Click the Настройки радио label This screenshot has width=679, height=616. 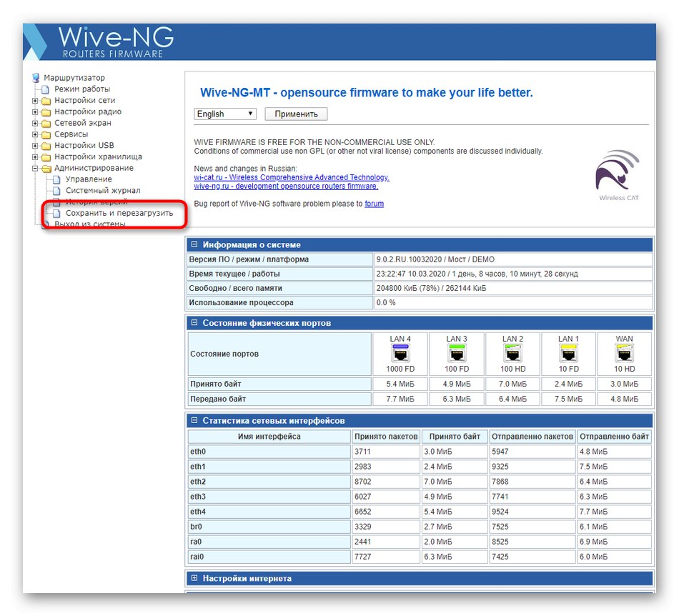pos(88,111)
